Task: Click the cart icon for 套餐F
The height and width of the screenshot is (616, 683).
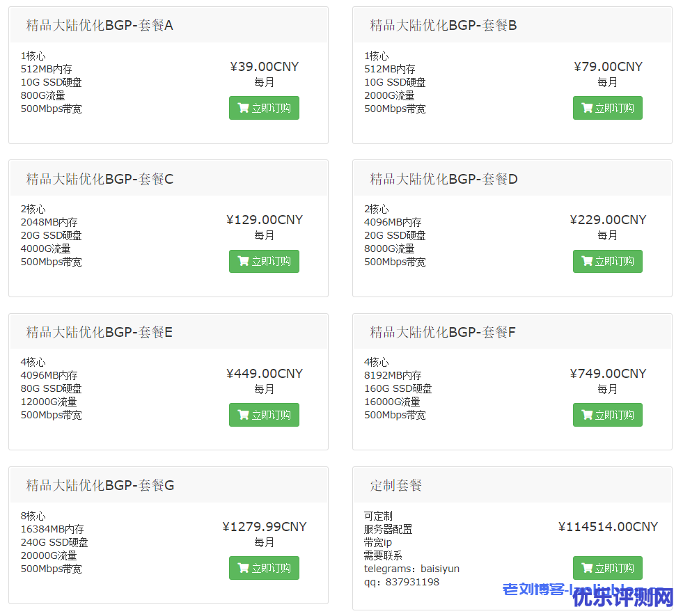Action: click(587, 415)
